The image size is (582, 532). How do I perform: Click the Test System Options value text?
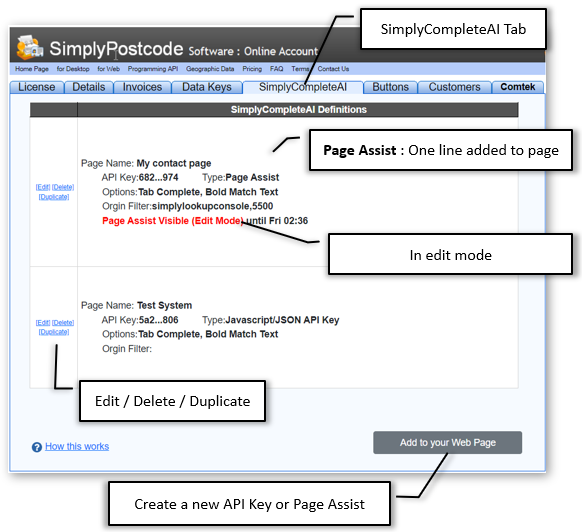pos(208,334)
